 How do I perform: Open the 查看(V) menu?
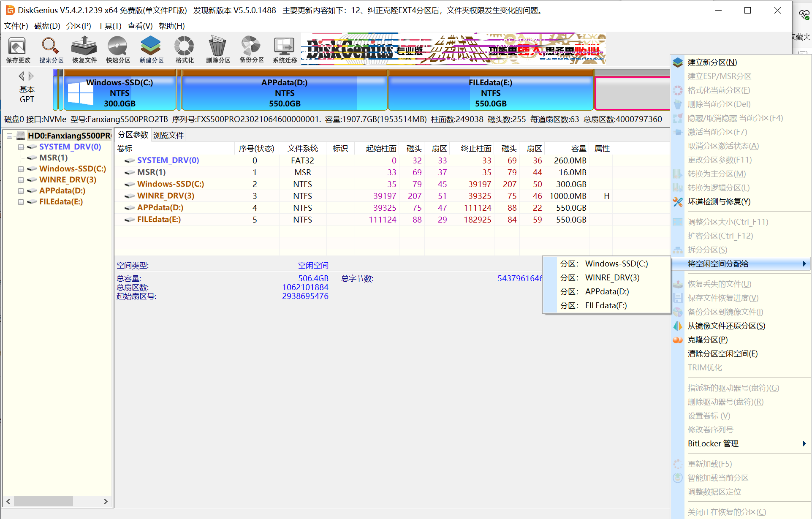tap(140, 26)
